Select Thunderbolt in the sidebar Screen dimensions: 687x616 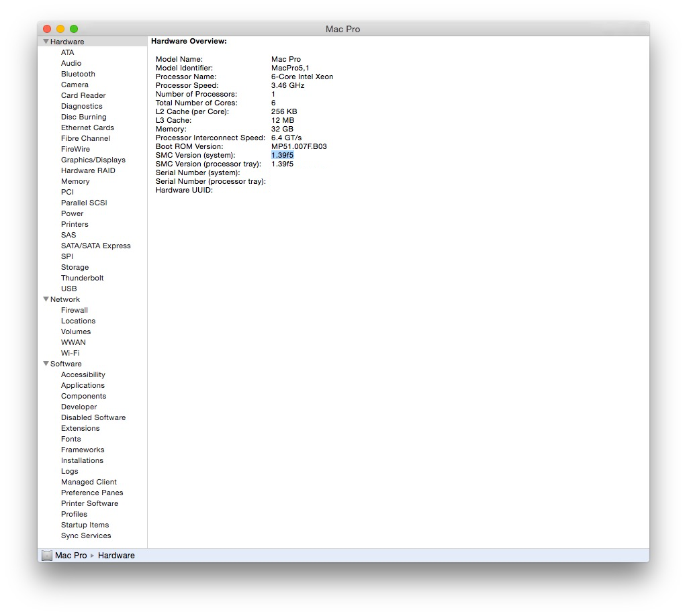(x=83, y=278)
